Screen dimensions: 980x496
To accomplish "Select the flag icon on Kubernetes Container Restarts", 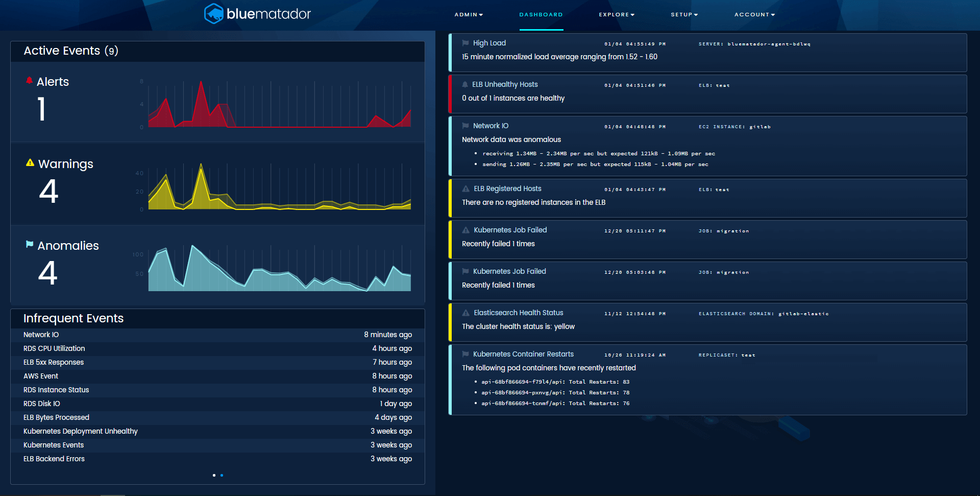I will pyautogui.click(x=465, y=353).
